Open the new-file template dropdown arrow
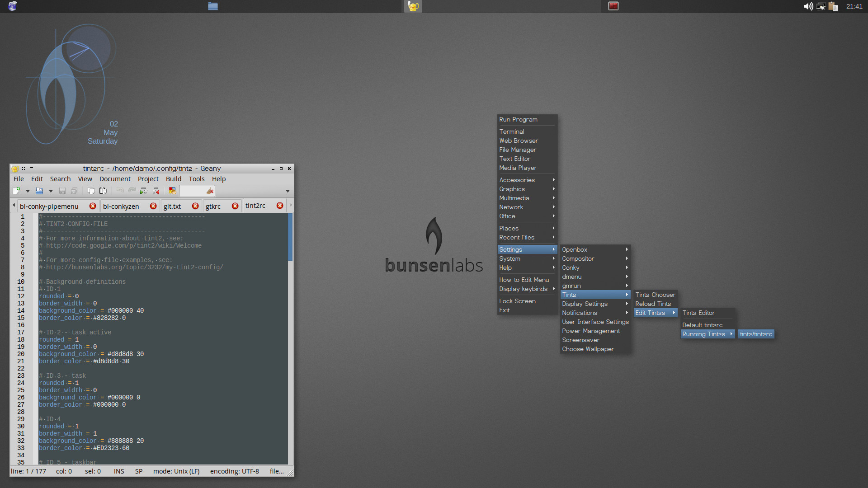The height and width of the screenshot is (488, 868). (x=28, y=192)
